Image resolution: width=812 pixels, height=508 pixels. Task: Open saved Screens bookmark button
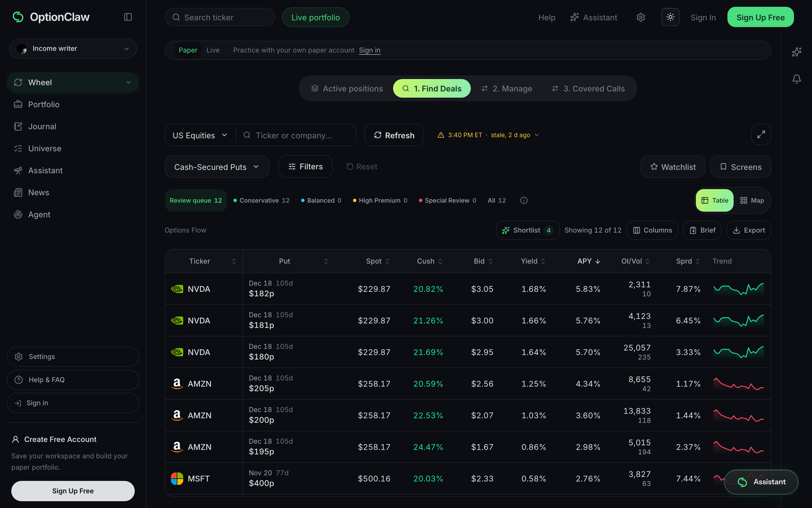[x=740, y=167]
